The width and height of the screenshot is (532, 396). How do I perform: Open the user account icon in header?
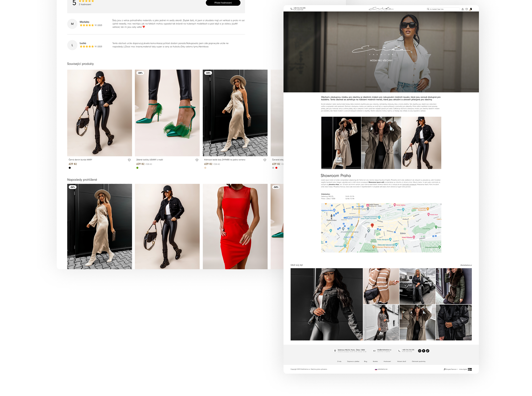[x=462, y=9]
